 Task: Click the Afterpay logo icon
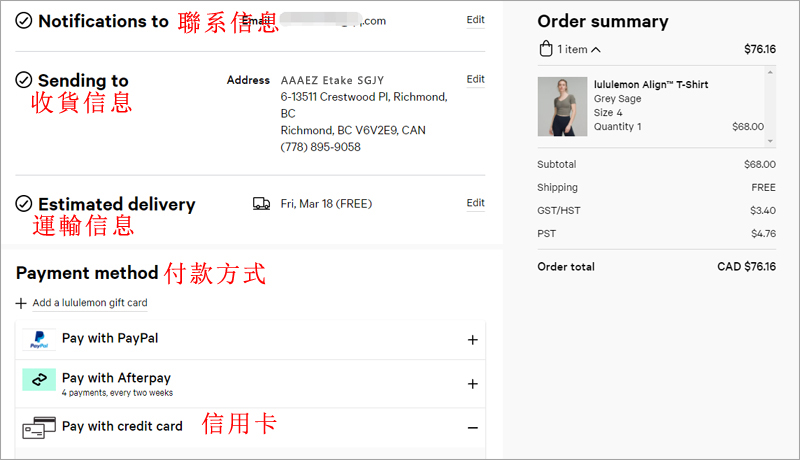tap(39, 379)
